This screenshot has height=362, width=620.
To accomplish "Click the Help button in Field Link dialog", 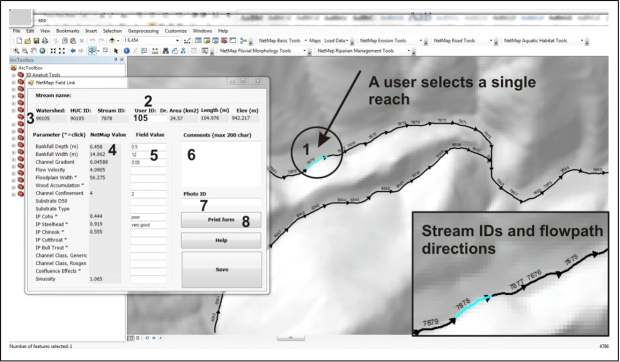I will coord(221,240).
